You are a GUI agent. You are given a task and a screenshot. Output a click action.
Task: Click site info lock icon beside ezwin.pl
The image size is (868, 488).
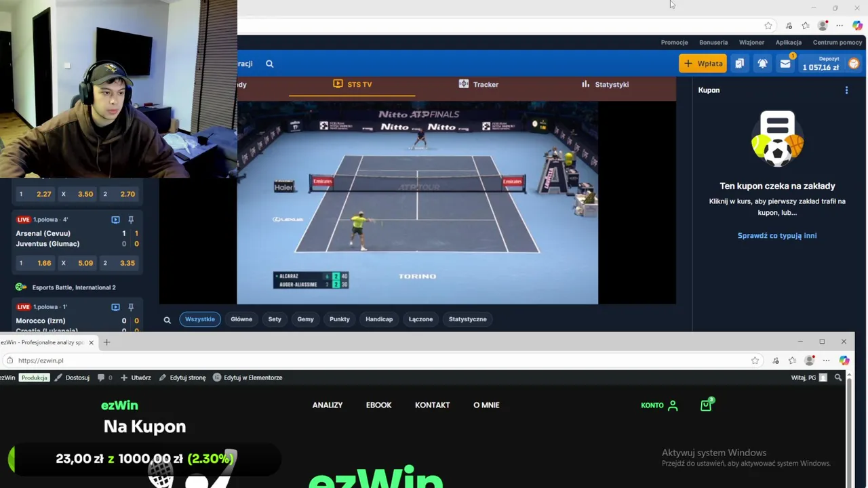click(9, 361)
